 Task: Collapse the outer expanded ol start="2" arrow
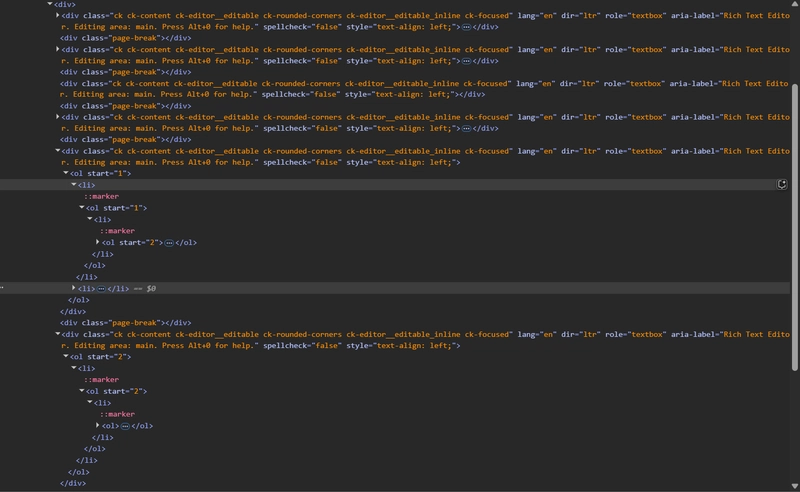coord(66,357)
